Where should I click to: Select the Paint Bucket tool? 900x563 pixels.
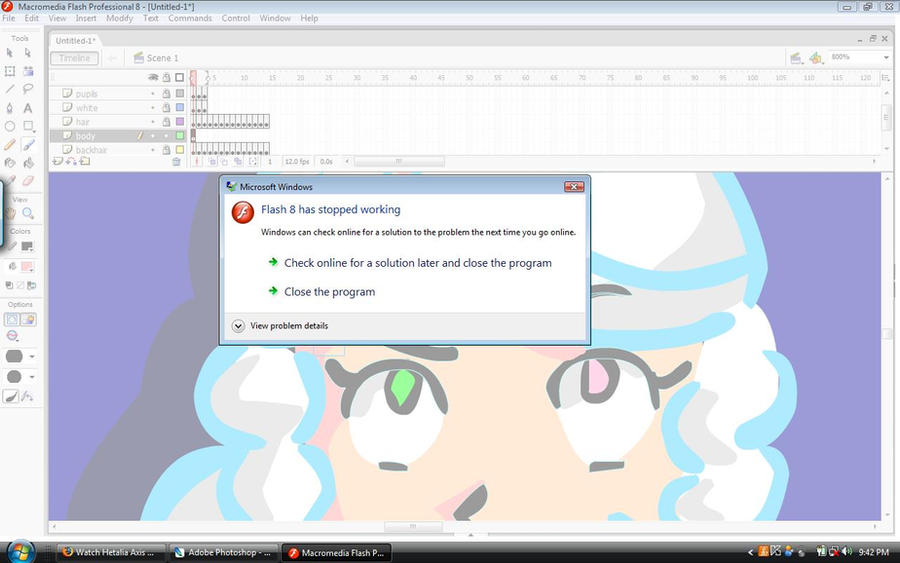(28, 163)
